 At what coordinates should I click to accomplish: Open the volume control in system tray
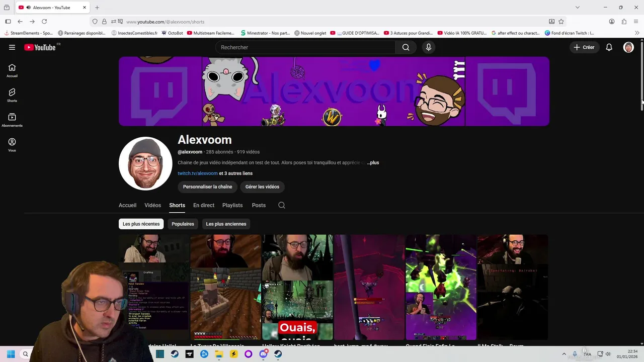[x=608, y=354]
